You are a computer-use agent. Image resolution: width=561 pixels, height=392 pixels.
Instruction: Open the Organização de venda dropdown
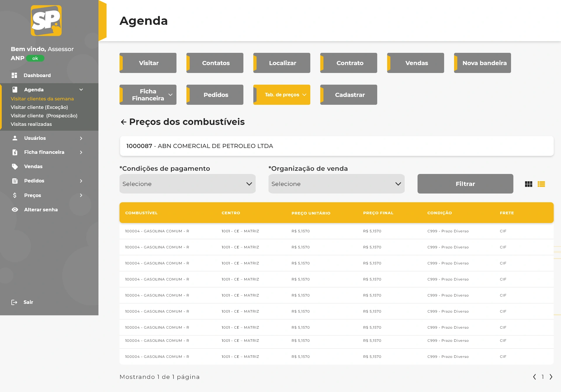(336, 184)
